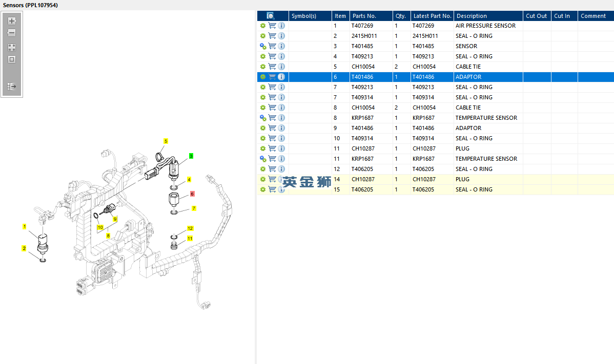Select the SENSOR description in item 3 row
This screenshot has height=364, width=614.
coord(488,46)
